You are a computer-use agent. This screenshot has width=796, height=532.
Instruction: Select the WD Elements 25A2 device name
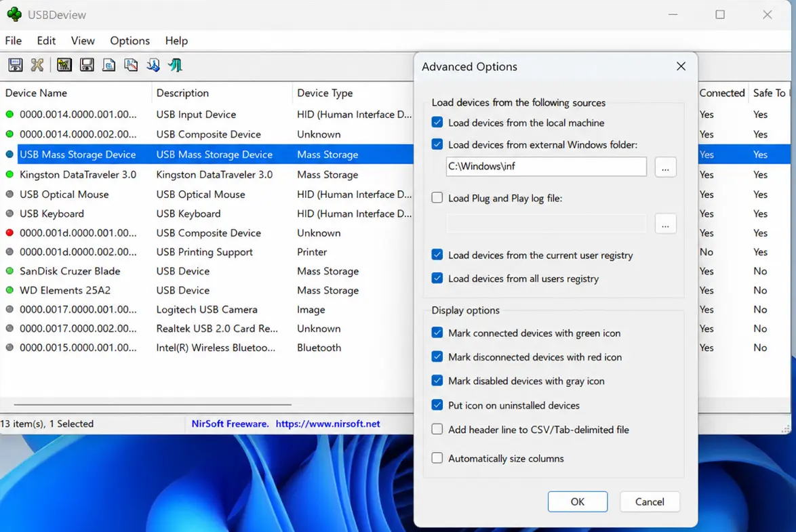coord(65,290)
